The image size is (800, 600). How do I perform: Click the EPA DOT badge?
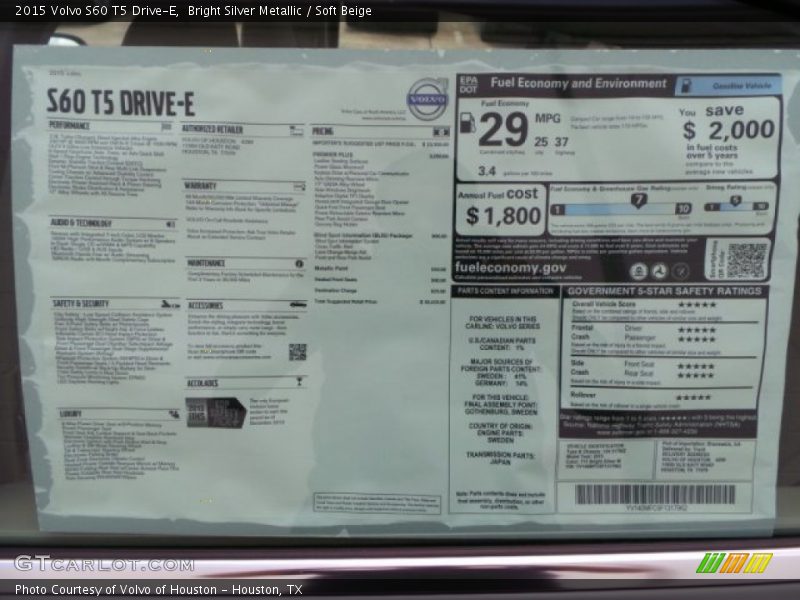point(468,84)
